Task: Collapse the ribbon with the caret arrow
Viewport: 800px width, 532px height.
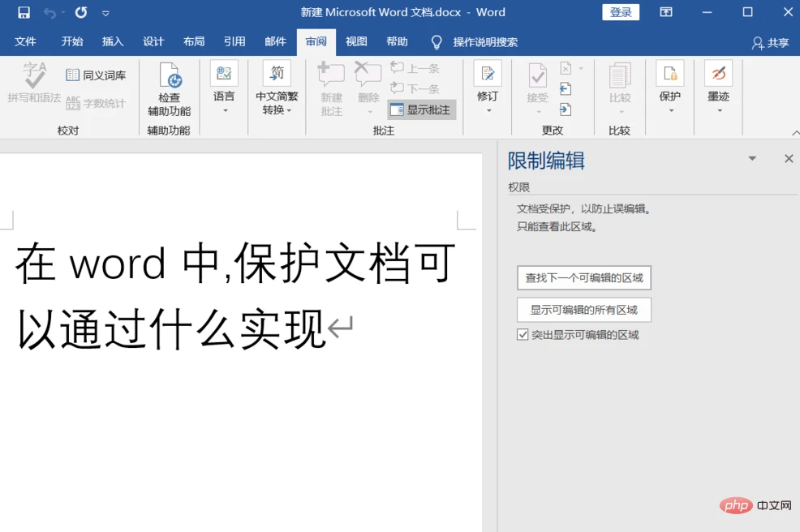Action: (795, 133)
